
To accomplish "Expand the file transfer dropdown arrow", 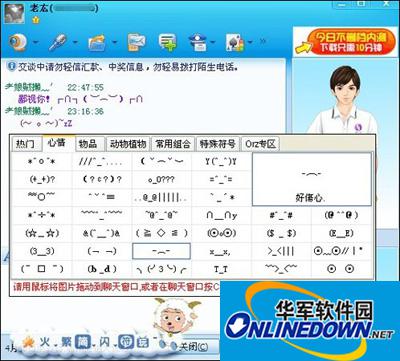I will click(x=115, y=43).
